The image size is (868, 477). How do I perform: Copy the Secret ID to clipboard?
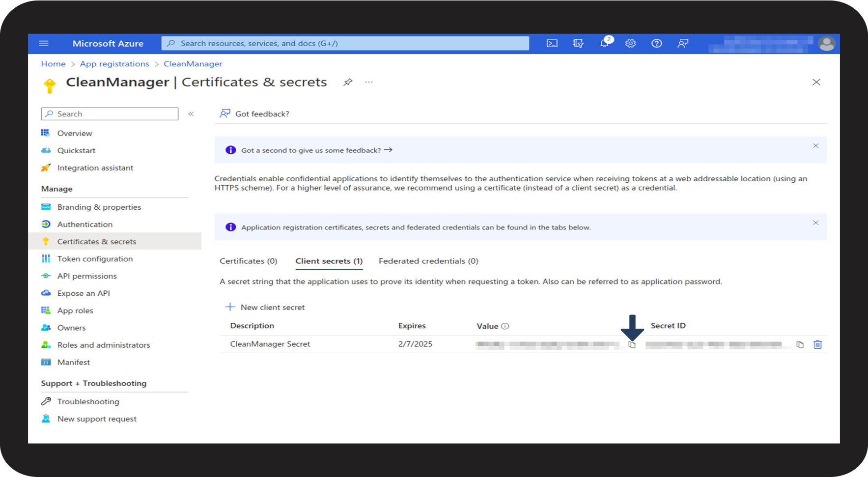(x=800, y=344)
